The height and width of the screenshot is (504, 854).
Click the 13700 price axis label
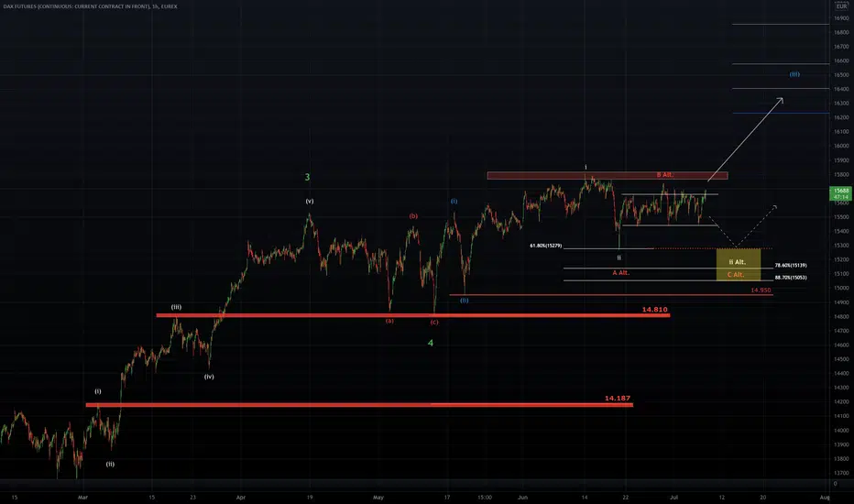pyautogui.click(x=841, y=473)
